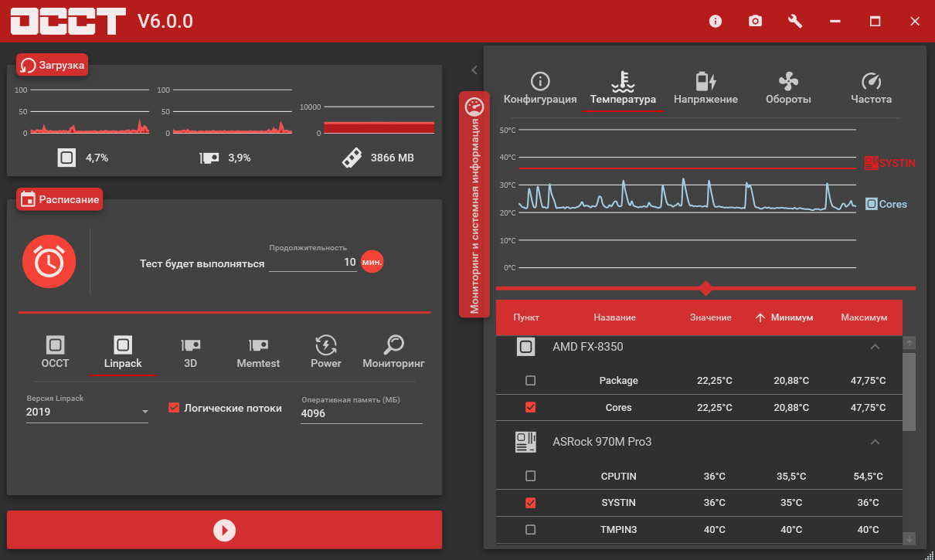Open the Мониторинг magnifier icon
Viewport: 935px width, 560px height.
pyautogui.click(x=394, y=344)
